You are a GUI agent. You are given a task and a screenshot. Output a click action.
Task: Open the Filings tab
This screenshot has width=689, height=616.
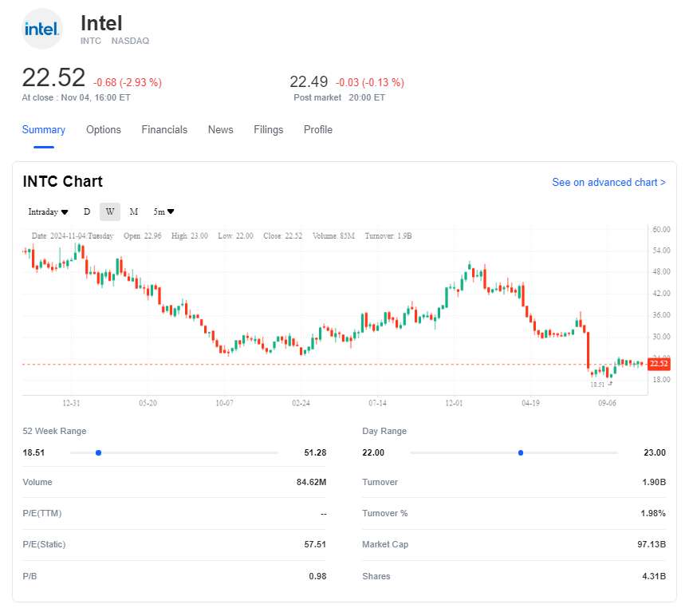tap(268, 130)
